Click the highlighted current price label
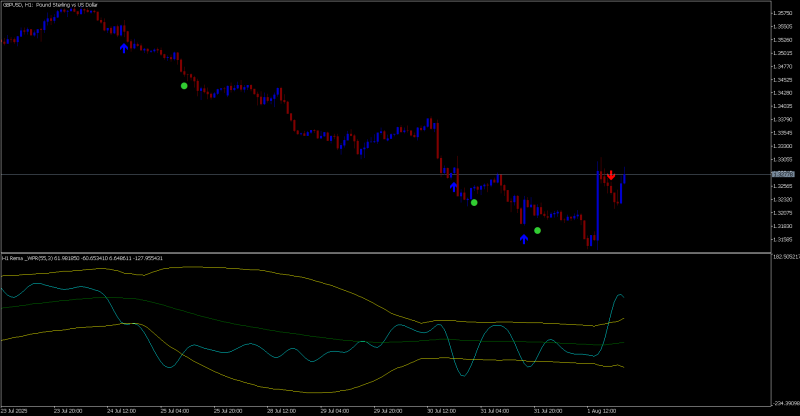Screen dimensions: 800x416 783,175
